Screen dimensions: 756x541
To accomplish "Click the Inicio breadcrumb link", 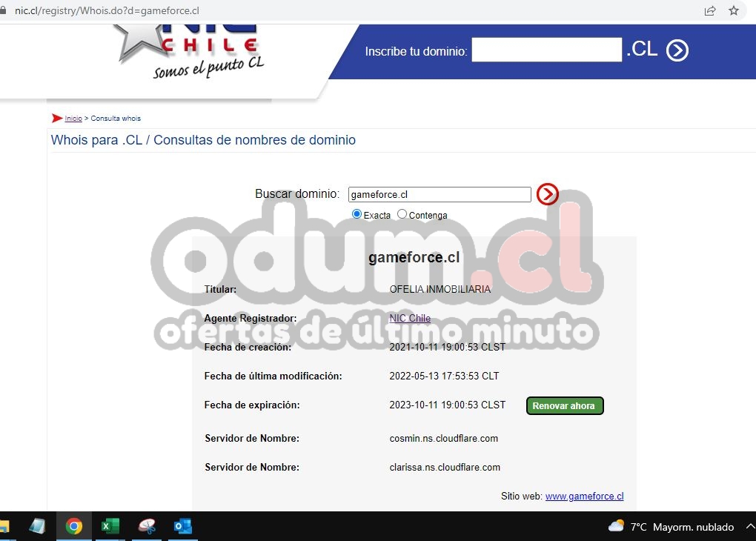I will [x=73, y=119].
